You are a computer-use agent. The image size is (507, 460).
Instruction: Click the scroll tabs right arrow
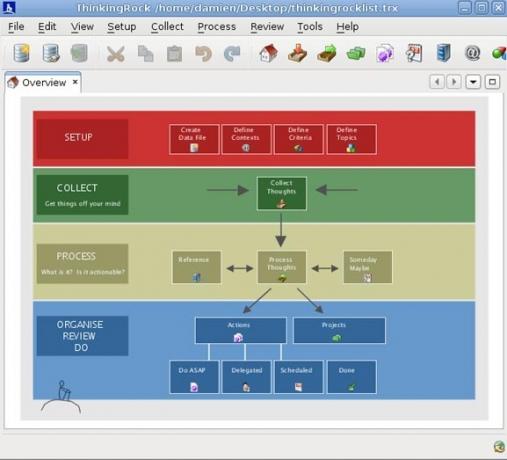click(454, 82)
